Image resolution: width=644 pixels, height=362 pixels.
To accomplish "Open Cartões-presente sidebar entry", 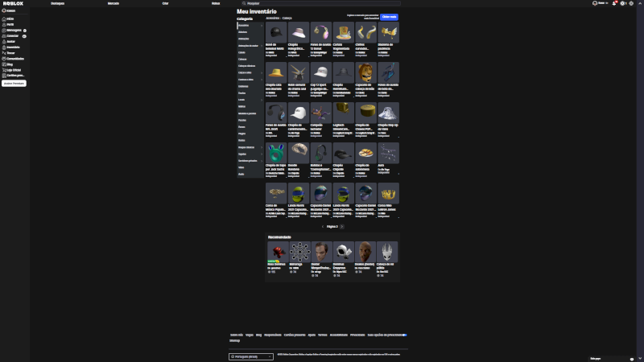I will [x=14, y=76].
